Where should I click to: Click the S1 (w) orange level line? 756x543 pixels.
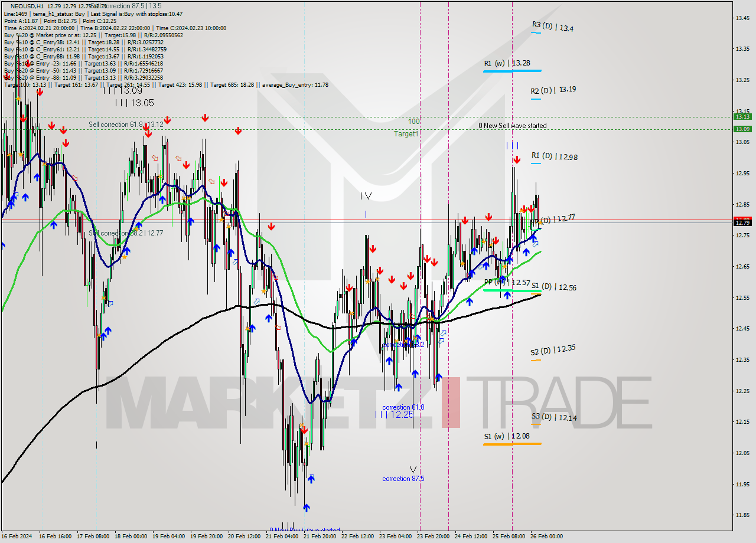(512, 444)
